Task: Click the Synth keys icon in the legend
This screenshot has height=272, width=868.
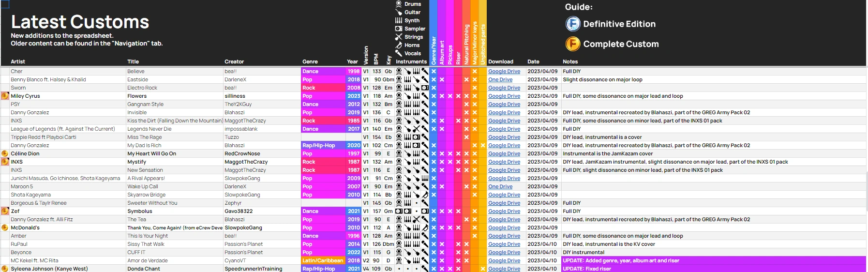Action: pos(399,20)
